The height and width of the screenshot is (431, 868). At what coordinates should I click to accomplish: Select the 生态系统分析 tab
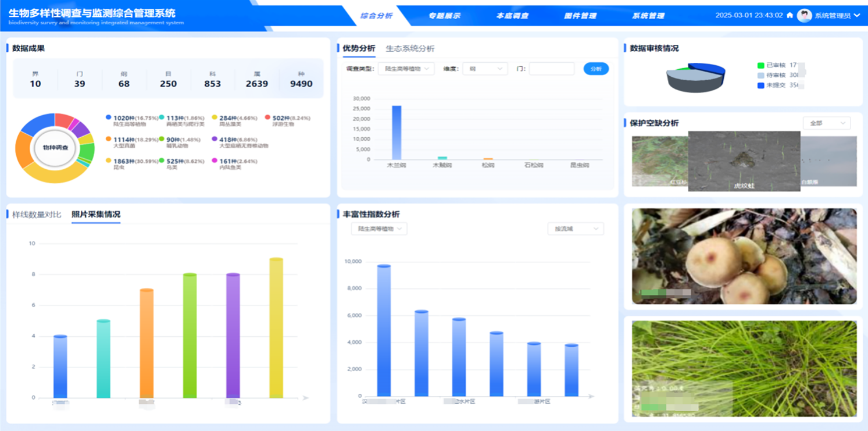[410, 48]
